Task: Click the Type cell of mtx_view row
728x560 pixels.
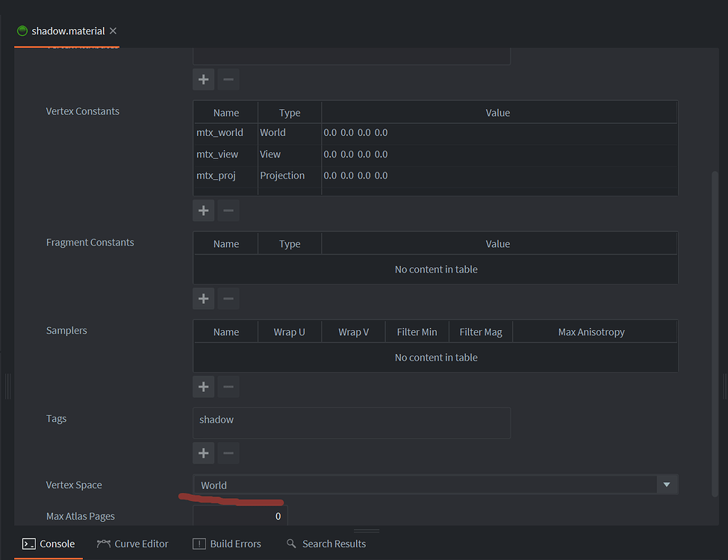Action: coord(289,155)
